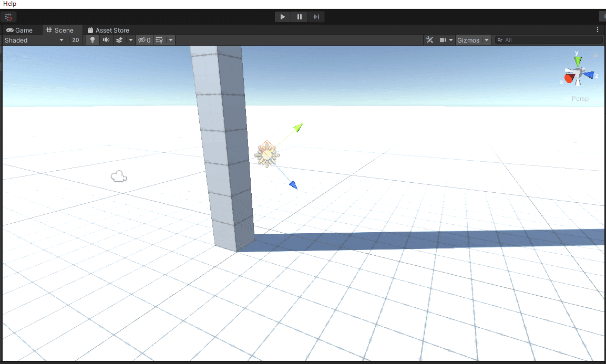Pause play mode with the pause button

coord(299,16)
